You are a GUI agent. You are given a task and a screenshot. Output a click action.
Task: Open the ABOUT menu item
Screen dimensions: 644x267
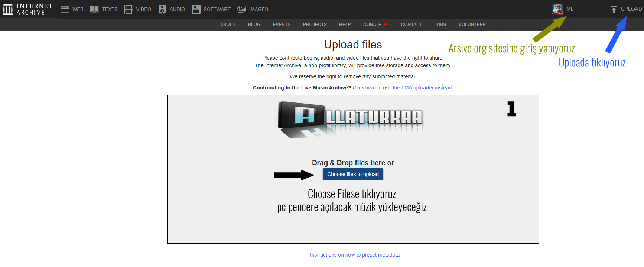pos(228,25)
